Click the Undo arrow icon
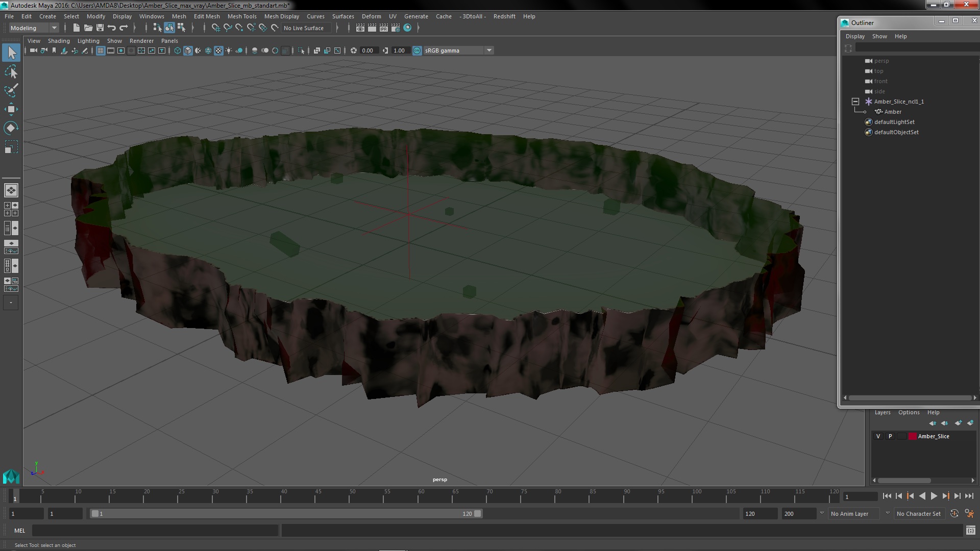 click(x=112, y=28)
